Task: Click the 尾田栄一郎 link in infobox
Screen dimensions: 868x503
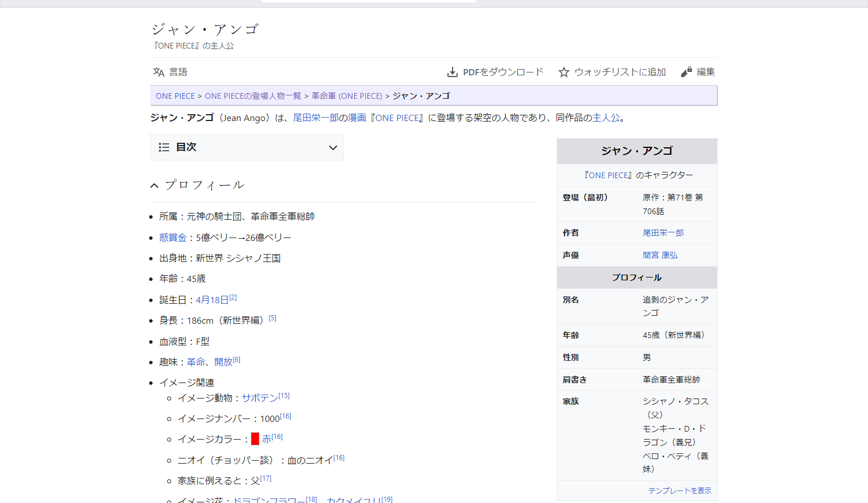Action: (663, 233)
